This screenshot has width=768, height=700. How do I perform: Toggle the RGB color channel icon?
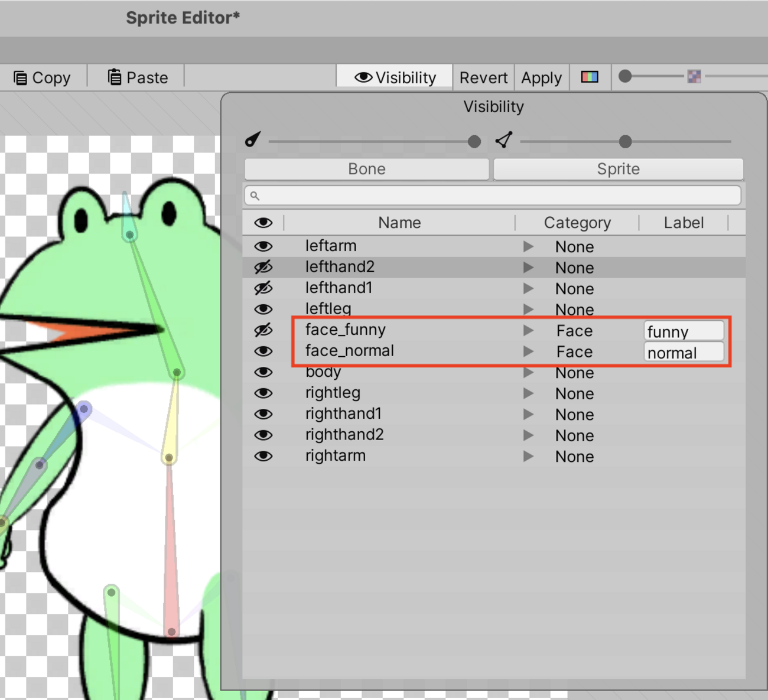click(x=590, y=77)
